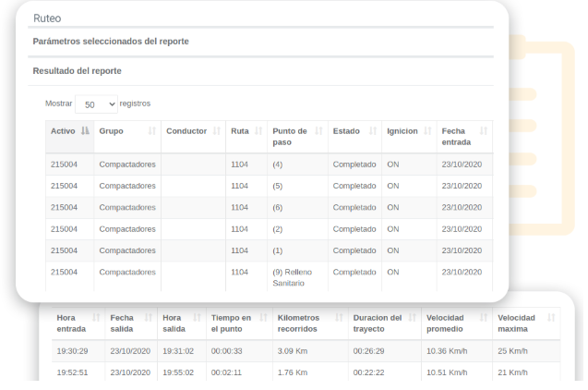The image size is (588, 390).
Task: Sort by Punto de paso sort icon
Action: 318,131
